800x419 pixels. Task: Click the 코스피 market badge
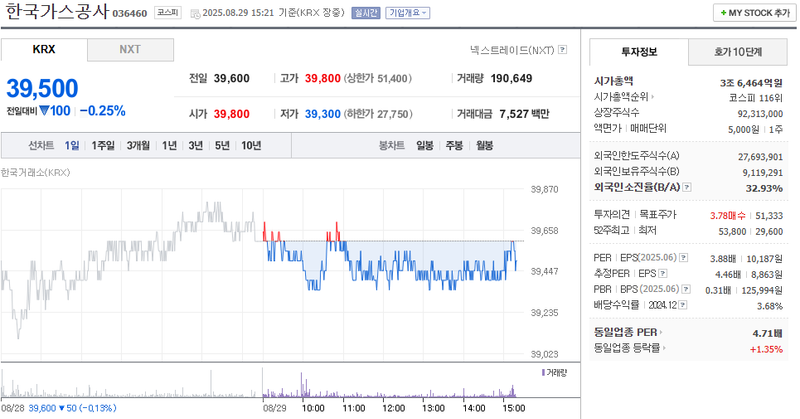[x=168, y=13]
